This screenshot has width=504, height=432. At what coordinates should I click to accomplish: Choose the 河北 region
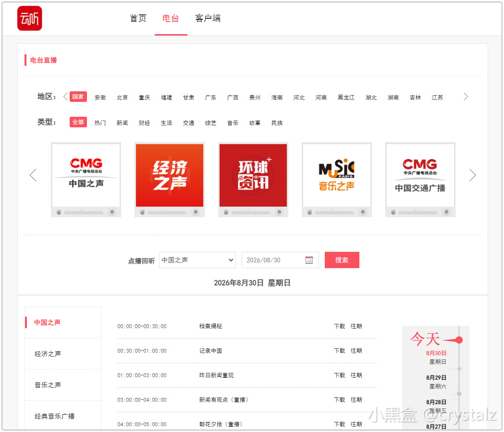299,98
